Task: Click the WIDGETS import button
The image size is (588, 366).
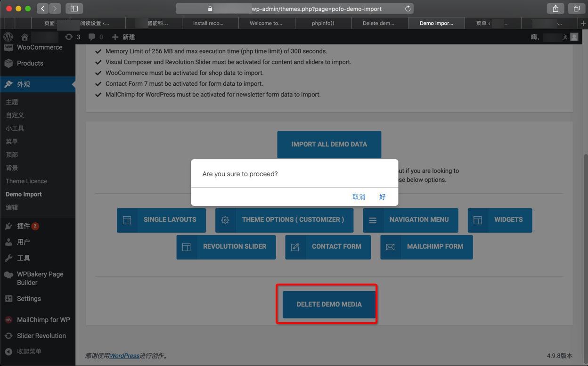Action: [500, 220]
